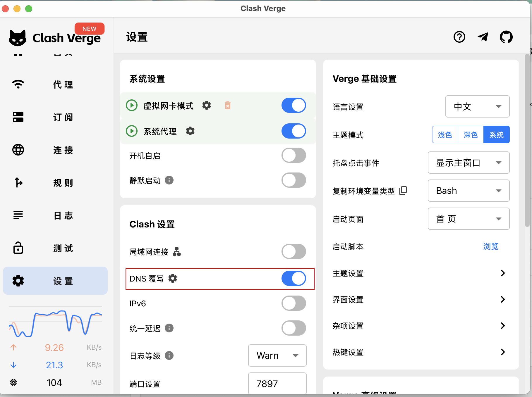Select the 深色 theme mode
The height and width of the screenshot is (397, 532).
click(471, 134)
